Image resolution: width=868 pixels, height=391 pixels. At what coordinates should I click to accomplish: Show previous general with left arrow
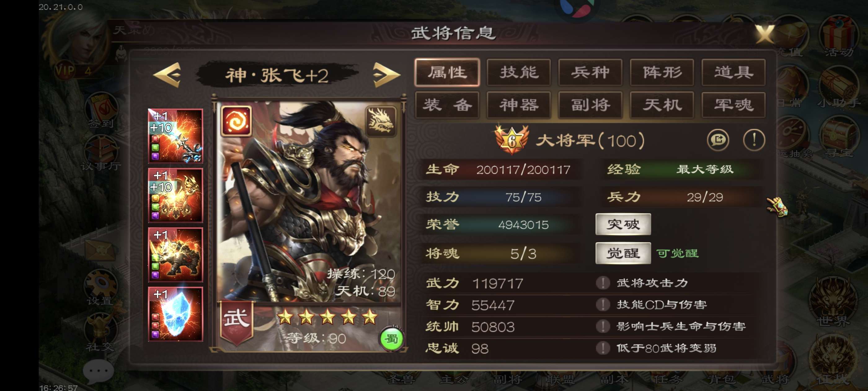[x=167, y=75]
